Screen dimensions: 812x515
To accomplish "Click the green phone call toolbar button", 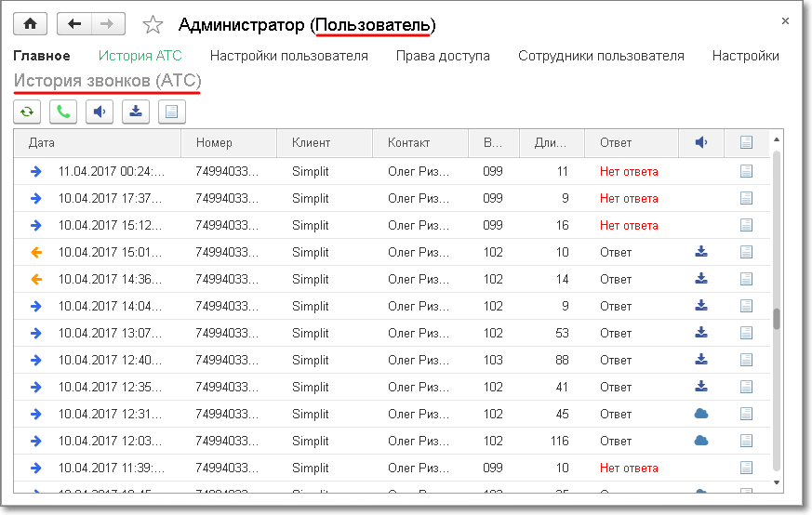I will coord(63,112).
